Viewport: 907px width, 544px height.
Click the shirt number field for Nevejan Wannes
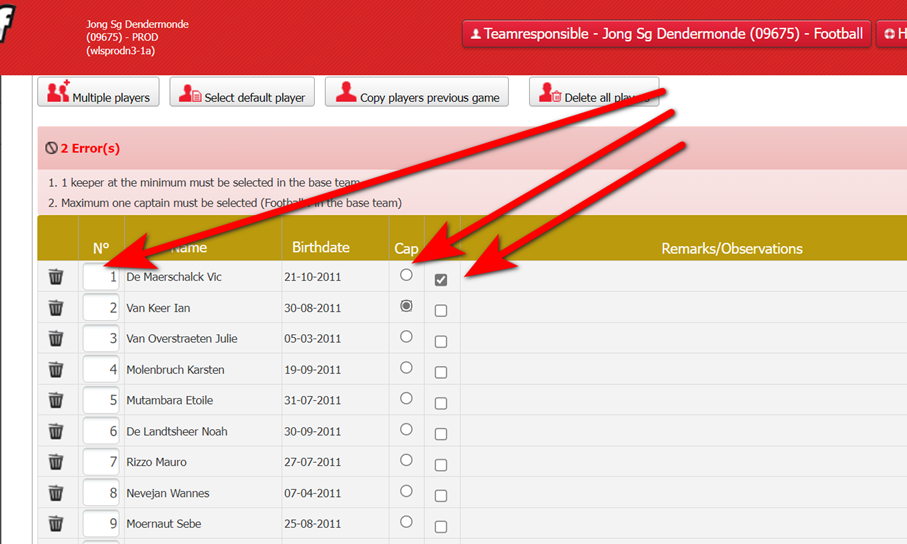click(101, 493)
